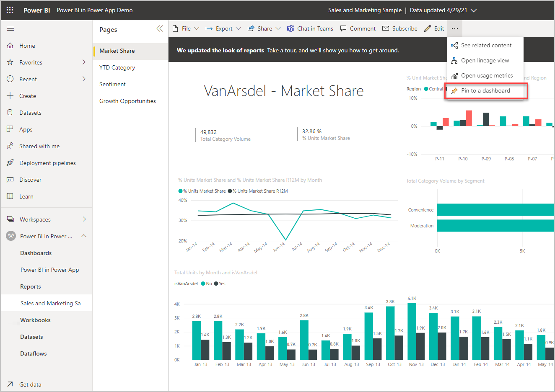Open Deployment pipelines
The image size is (555, 392).
(x=47, y=162)
